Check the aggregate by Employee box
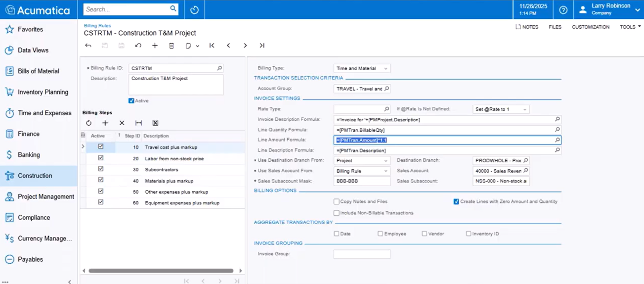This screenshot has width=644, height=284. 380,234
